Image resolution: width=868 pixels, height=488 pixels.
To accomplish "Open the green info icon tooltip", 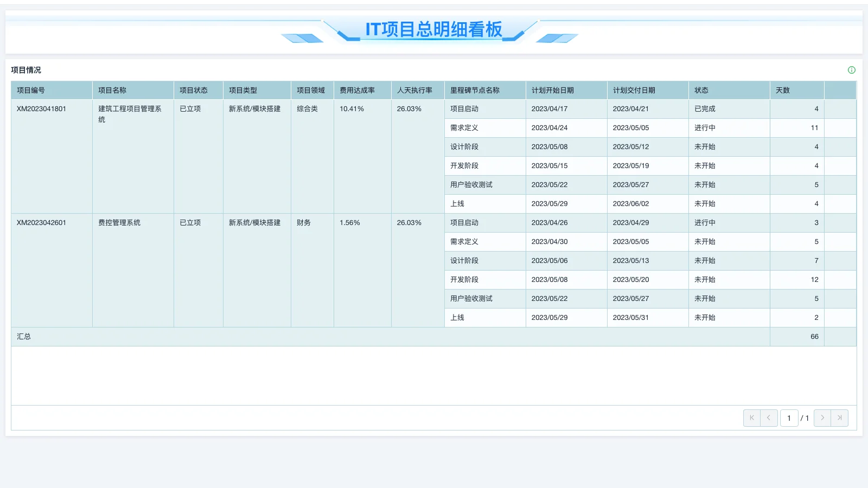I will pos(852,69).
